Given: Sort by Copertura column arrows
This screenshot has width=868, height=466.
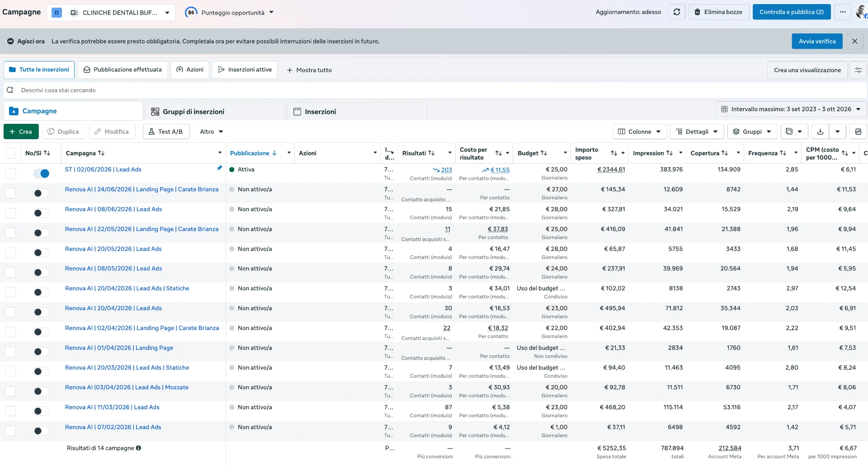Looking at the screenshot, I should click(x=725, y=153).
